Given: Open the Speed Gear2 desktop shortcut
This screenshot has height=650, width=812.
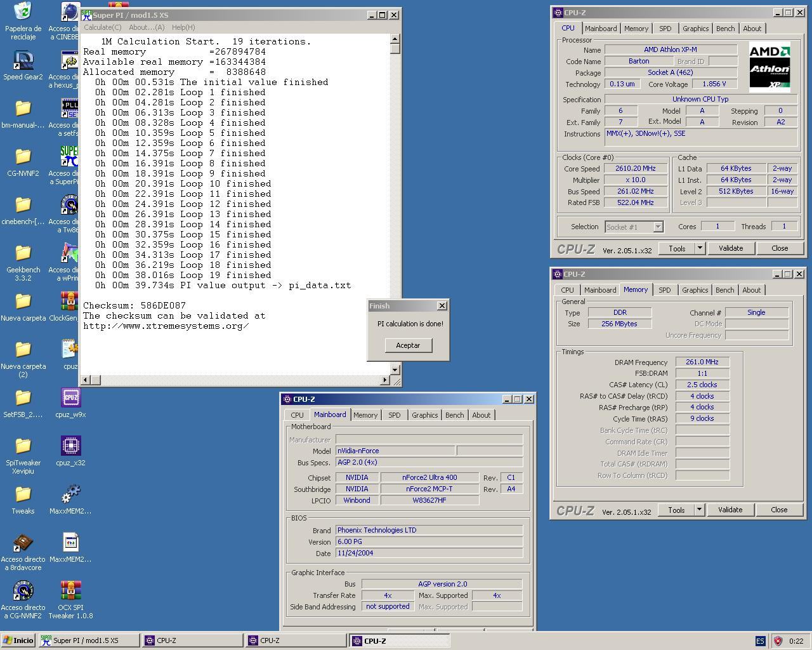Looking at the screenshot, I should tap(23, 61).
